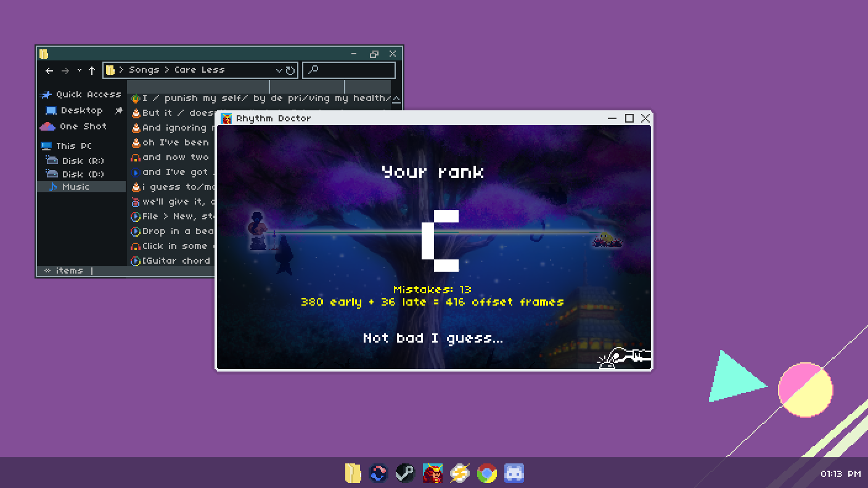Go up one folder level
Screen dimensions: 868x488
92,70
